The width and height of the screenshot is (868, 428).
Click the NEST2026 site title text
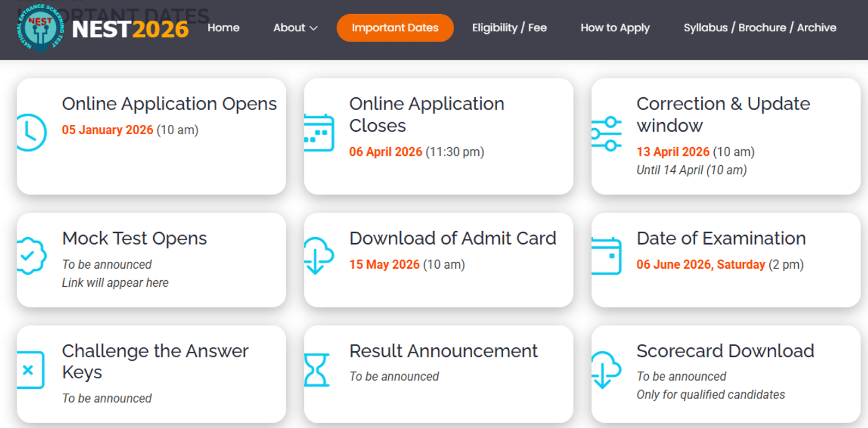[130, 29]
